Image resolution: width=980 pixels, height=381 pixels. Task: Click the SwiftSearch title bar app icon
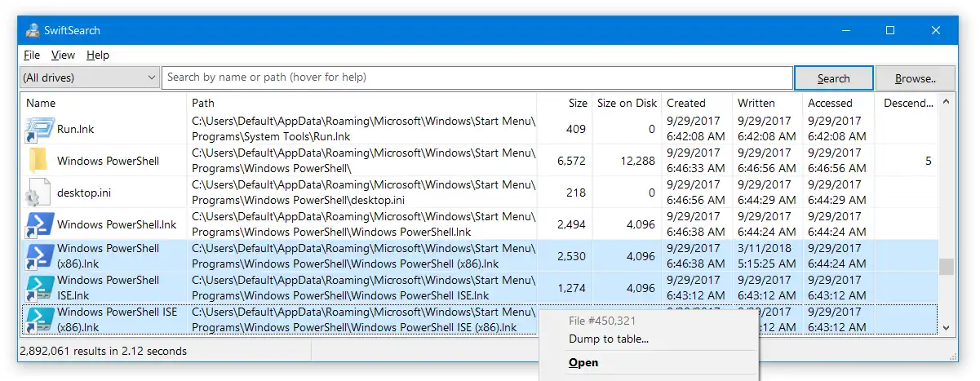[x=32, y=30]
